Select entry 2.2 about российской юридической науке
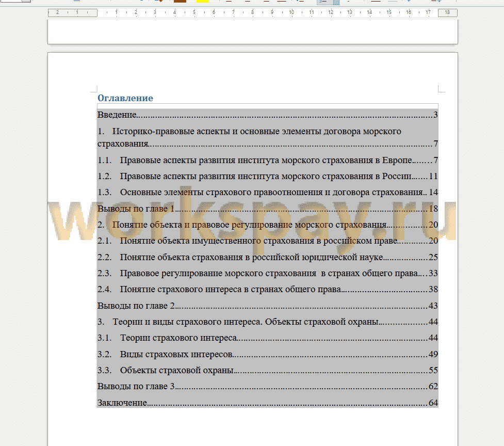This screenshot has width=504, height=446. [267, 257]
